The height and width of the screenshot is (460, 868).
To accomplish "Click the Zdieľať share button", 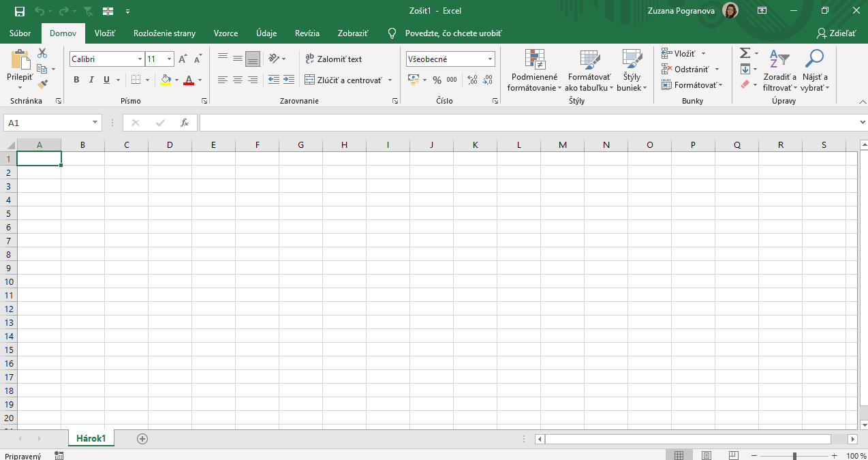I will click(x=837, y=33).
